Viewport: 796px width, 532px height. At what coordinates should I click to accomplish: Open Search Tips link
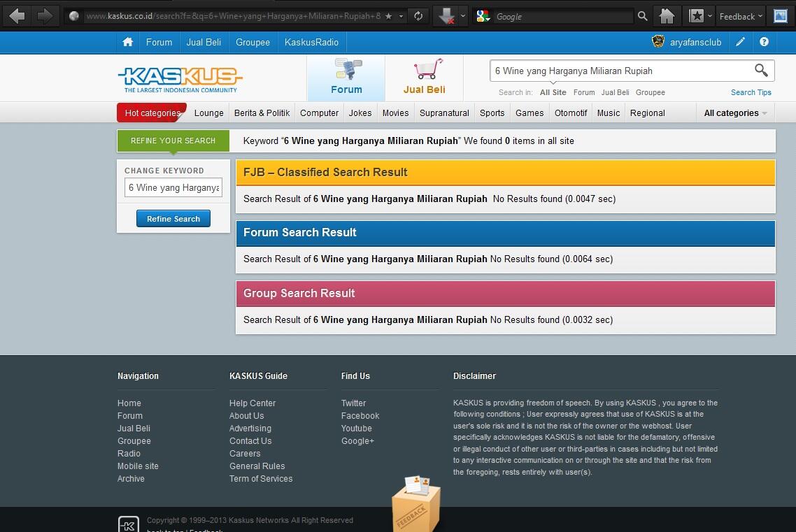[751, 92]
